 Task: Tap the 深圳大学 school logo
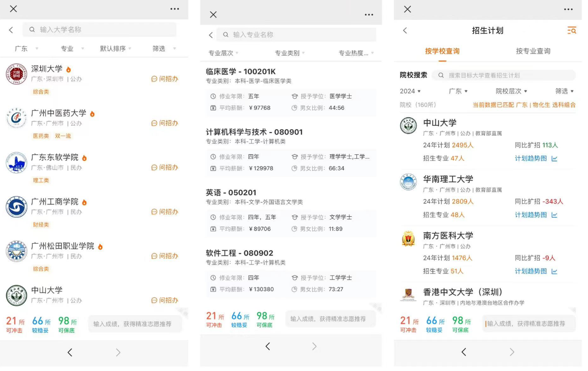(x=16, y=74)
